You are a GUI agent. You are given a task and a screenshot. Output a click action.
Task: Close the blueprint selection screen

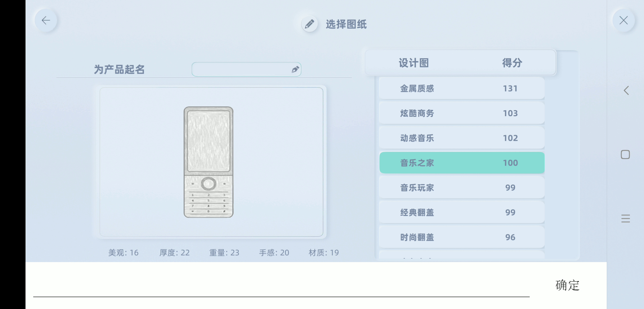click(x=623, y=20)
